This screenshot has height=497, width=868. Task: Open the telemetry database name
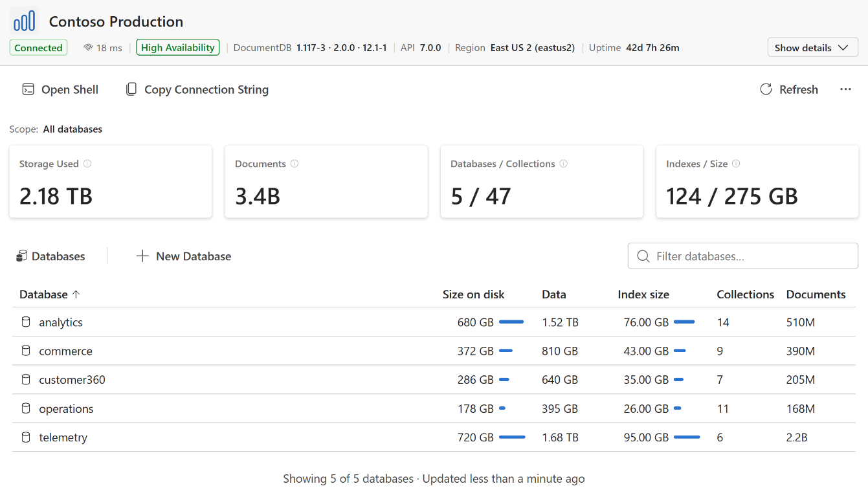pos(63,437)
